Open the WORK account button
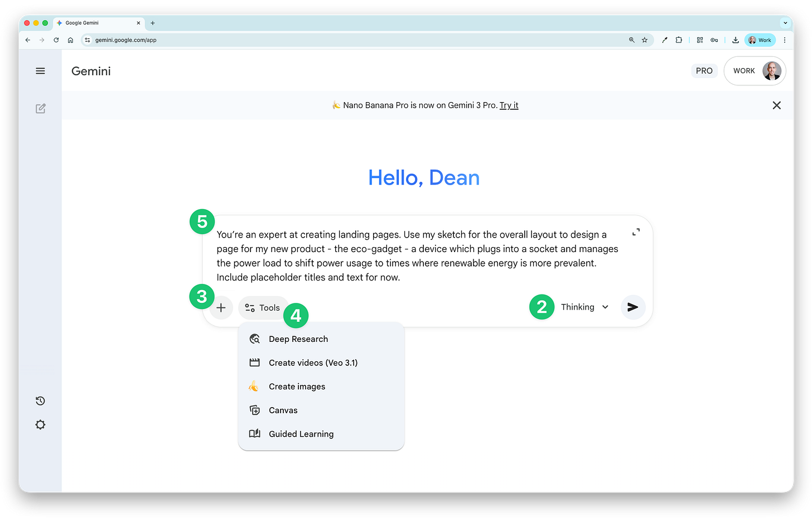The height and width of the screenshot is (522, 812). (x=755, y=71)
